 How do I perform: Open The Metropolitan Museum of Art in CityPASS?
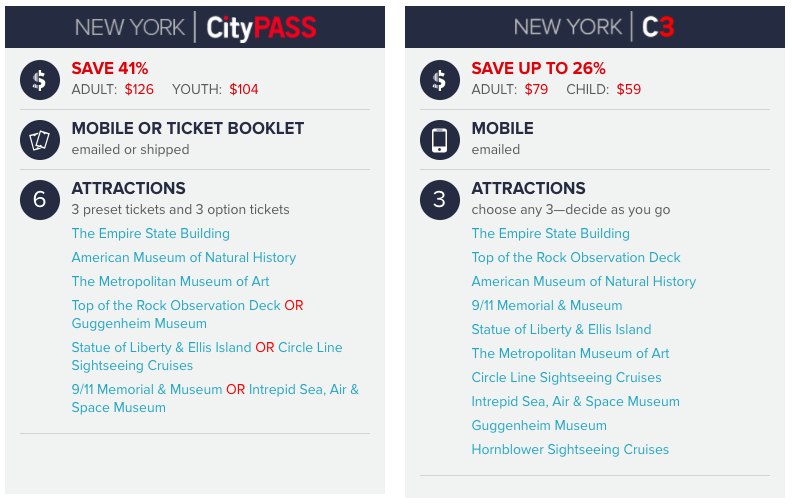pos(170,281)
